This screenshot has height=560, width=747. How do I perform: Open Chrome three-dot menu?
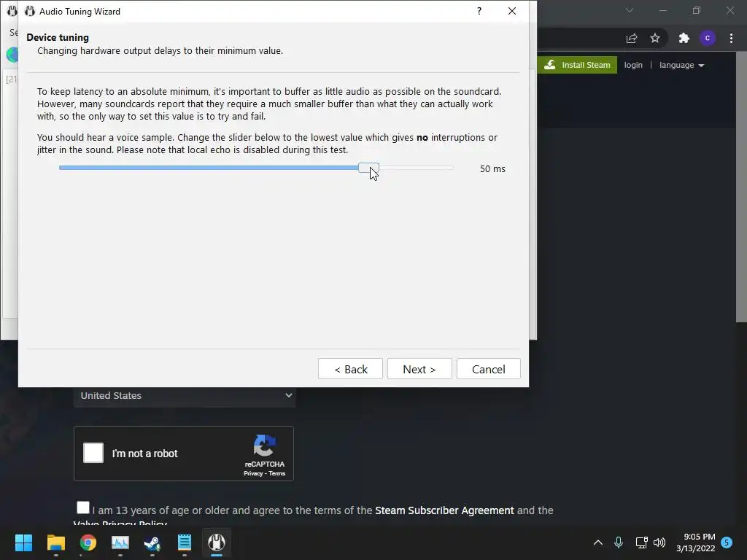click(731, 39)
